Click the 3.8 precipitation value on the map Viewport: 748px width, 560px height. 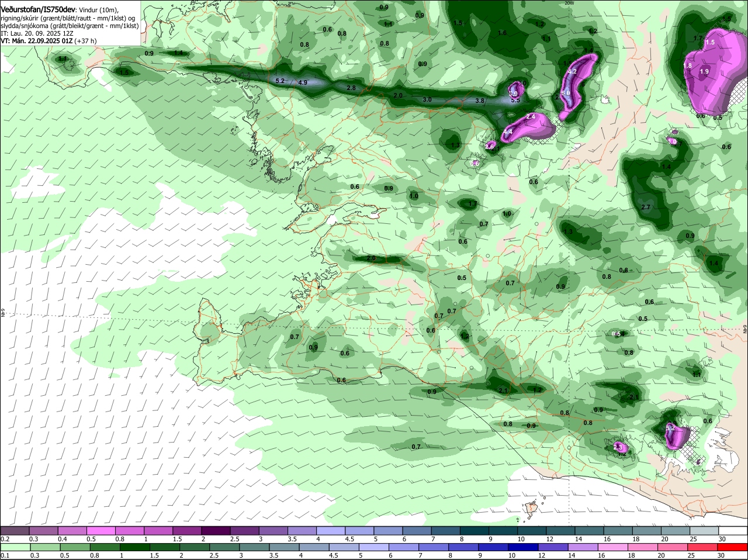(x=480, y=101)
